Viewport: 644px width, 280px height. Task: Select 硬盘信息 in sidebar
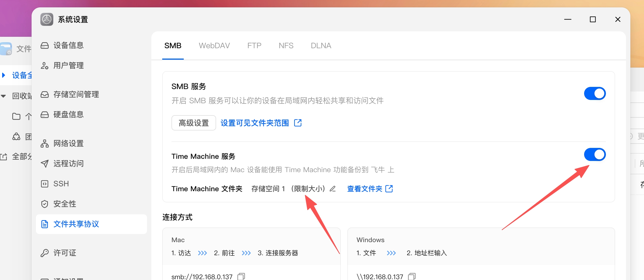pos(91,114)
